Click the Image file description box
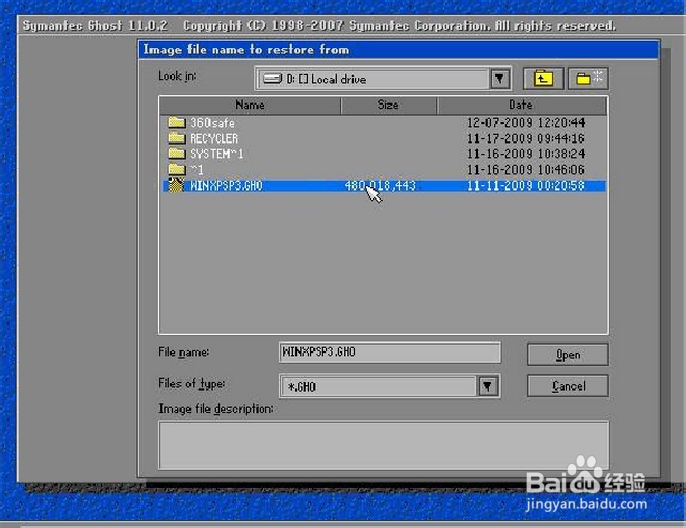This screenshot has height=528, width=686. (x=383, y=445)
